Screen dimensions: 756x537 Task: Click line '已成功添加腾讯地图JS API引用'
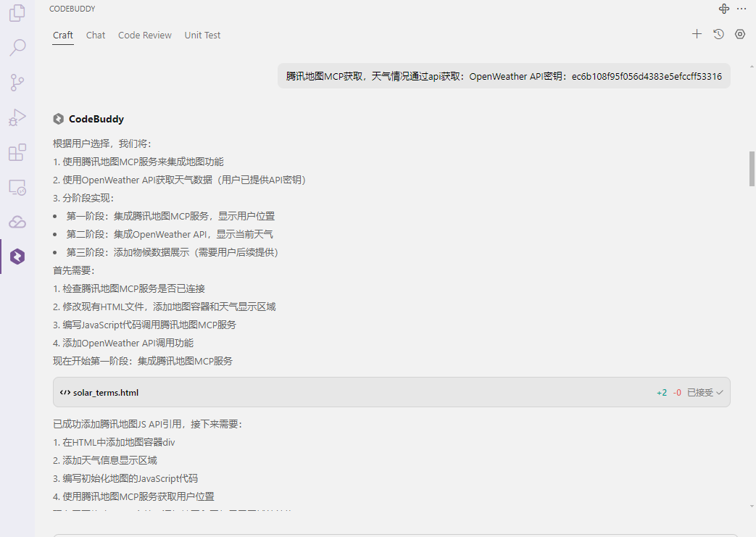pyautogui.click(x=117, y=424)
